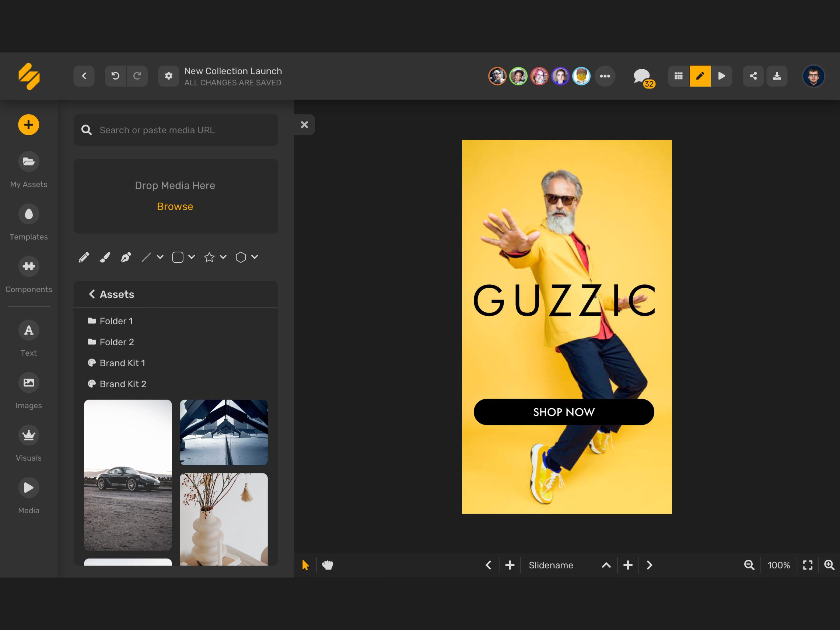This screenshot has width=840, height=630.
Task: Click the zoom out magnifier
Action: click(749, 565)
